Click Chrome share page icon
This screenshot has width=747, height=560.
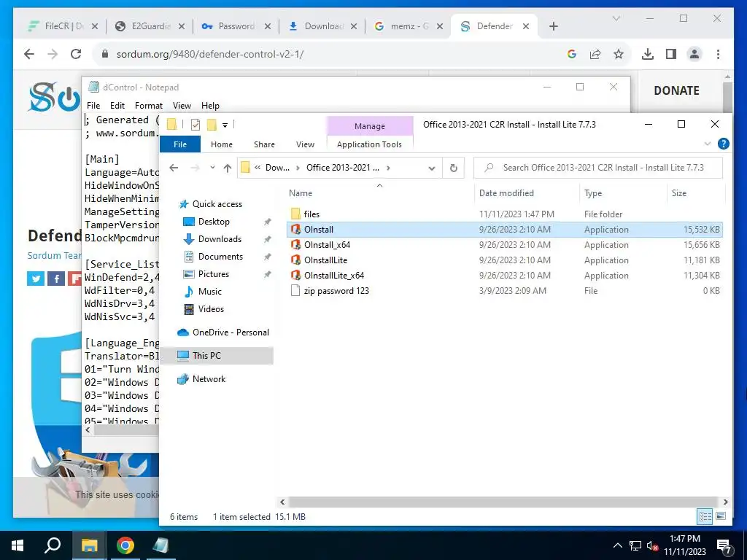click(x=595, y=54)
